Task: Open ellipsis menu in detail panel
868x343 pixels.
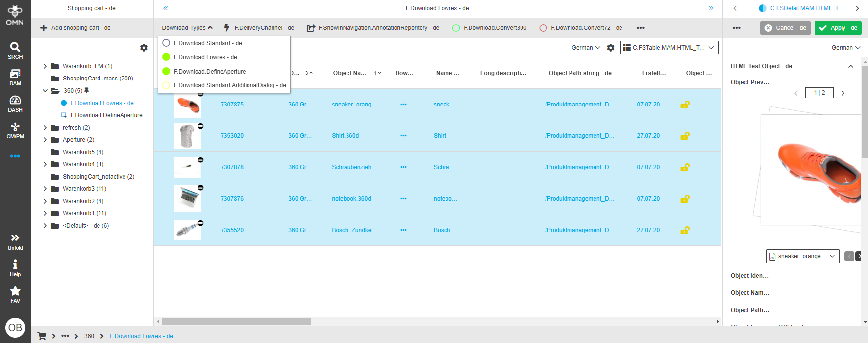Action: point(736,28)
